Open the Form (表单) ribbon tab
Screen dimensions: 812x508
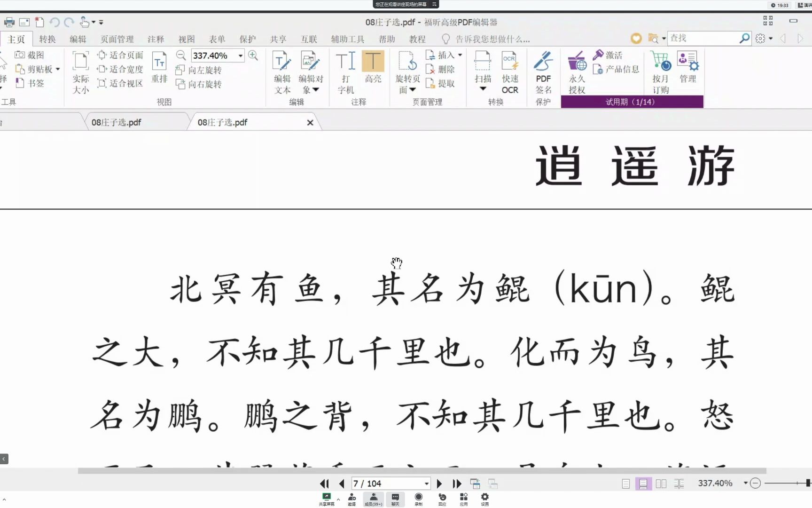pyautogui.click(x=217, y=39)
